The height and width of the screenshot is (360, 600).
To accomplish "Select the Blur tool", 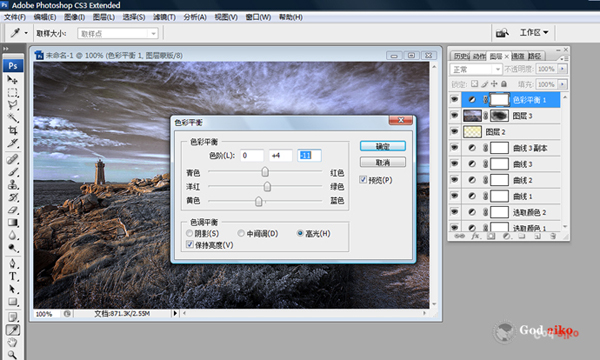I will [12, 235].
